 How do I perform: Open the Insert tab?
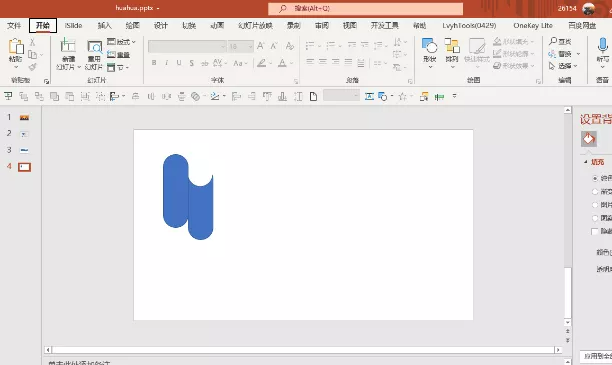pyautogui.click(x=104, y=25)
